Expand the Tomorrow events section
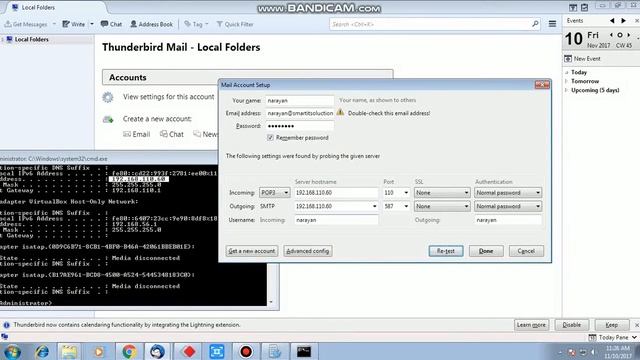This screenshot has height=360, width=640. click(567, 81)
